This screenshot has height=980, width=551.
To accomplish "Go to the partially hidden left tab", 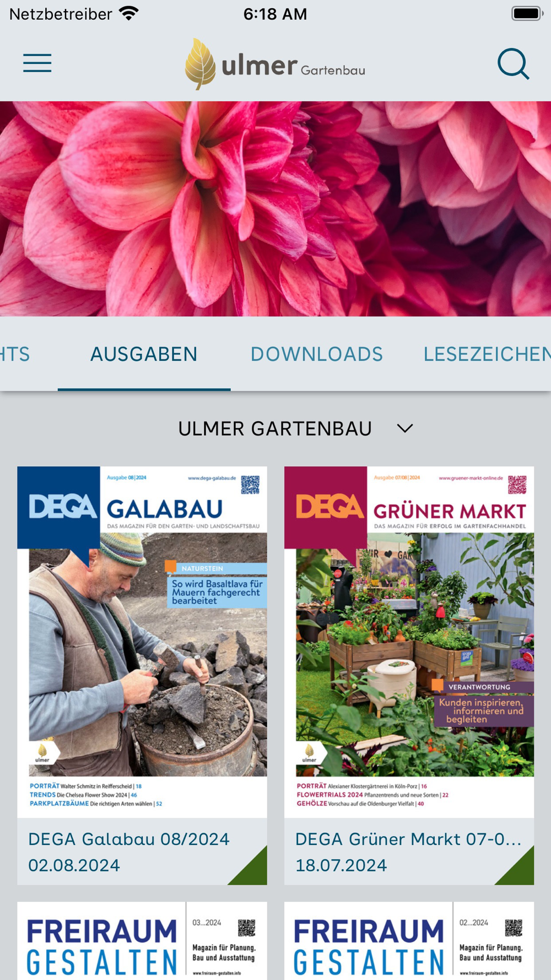I will click(x=15, y=354).
